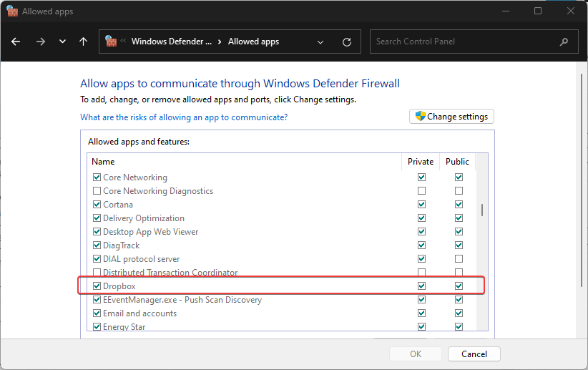Toggle Public checkbox for Desktop App Web Viewer

[459, 232]
